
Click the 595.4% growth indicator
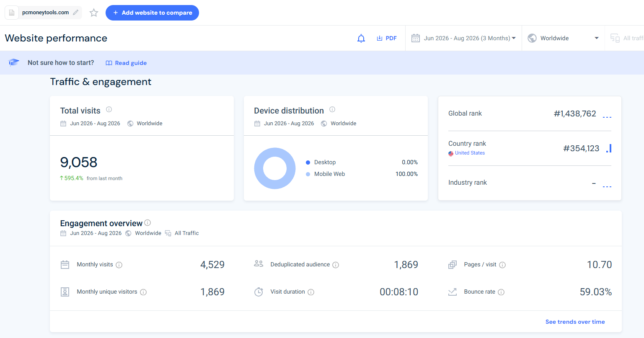pyautogui.click(x=72, y=178)
